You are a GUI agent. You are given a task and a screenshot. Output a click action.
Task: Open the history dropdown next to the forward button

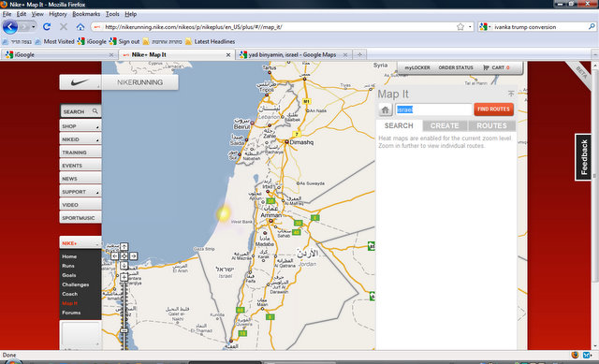pos(34,27)
